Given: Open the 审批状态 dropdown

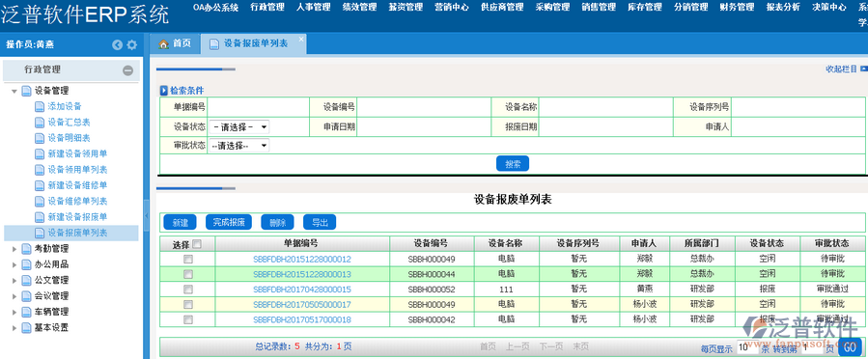Looking at the screenshot, I should [239, 146].
